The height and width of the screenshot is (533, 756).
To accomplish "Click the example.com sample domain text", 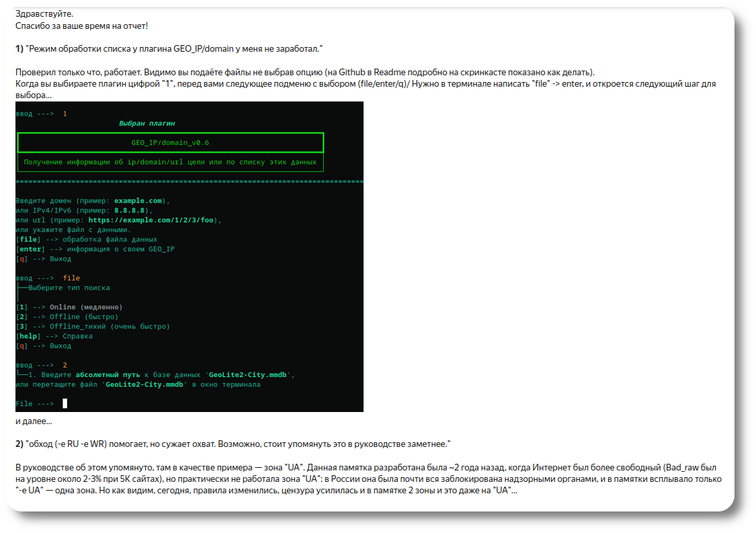I will 138,201.
